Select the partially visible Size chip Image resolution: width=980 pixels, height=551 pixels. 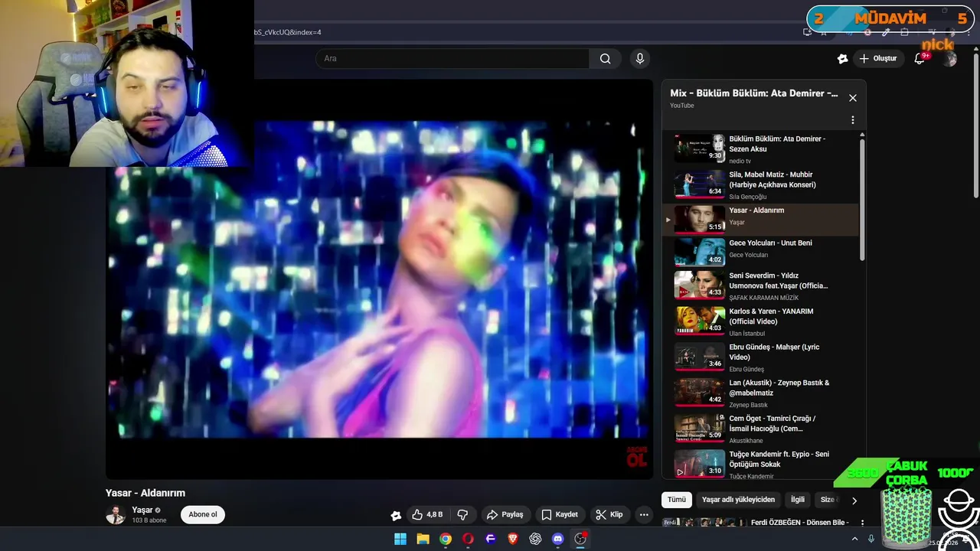pyautogui.click(x=828, y=500)
